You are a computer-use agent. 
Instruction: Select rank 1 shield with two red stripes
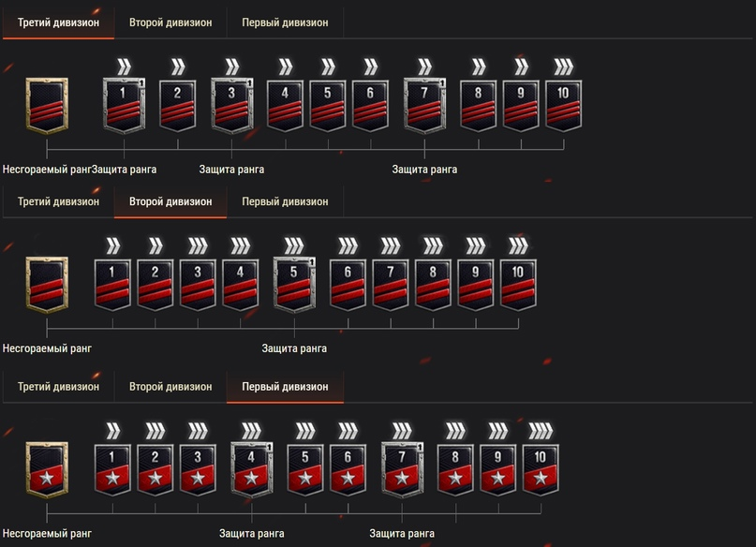click(112, 284)
